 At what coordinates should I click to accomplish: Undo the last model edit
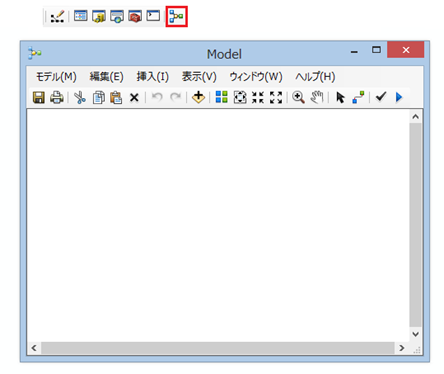pos(157,97)
